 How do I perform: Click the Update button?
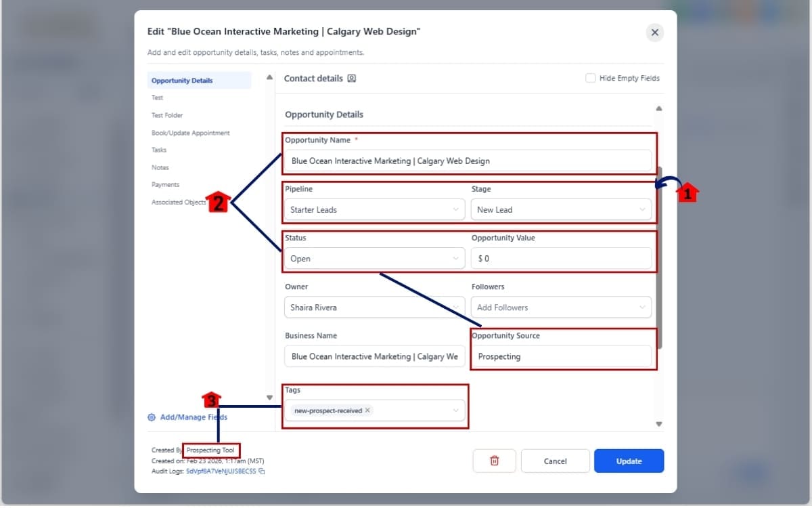coord(629,461)
